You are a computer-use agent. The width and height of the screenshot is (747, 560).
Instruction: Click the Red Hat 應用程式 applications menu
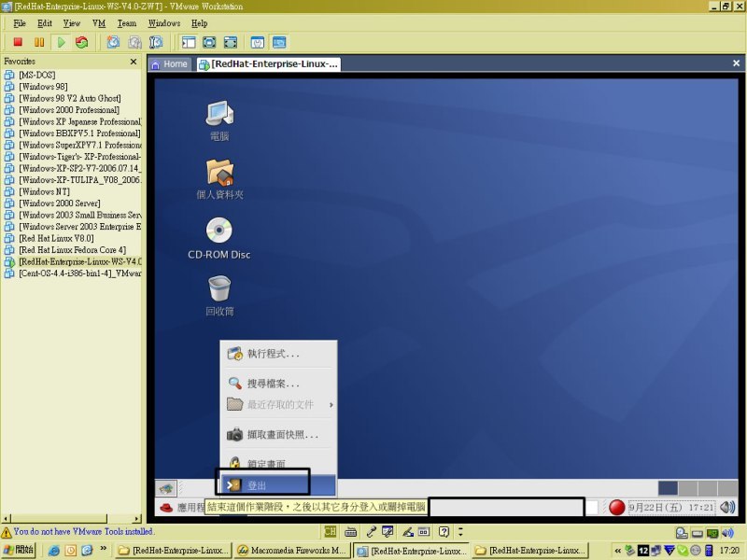(181, 507)
